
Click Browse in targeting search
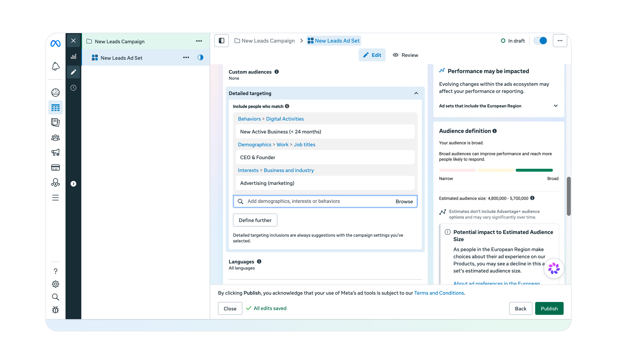[404, 201]
